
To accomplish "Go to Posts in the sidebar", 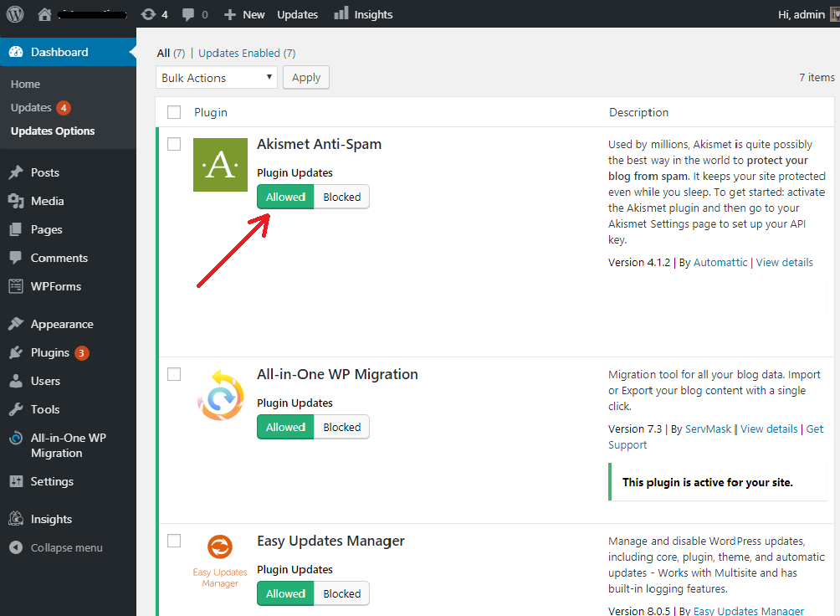I will [45, 172].
